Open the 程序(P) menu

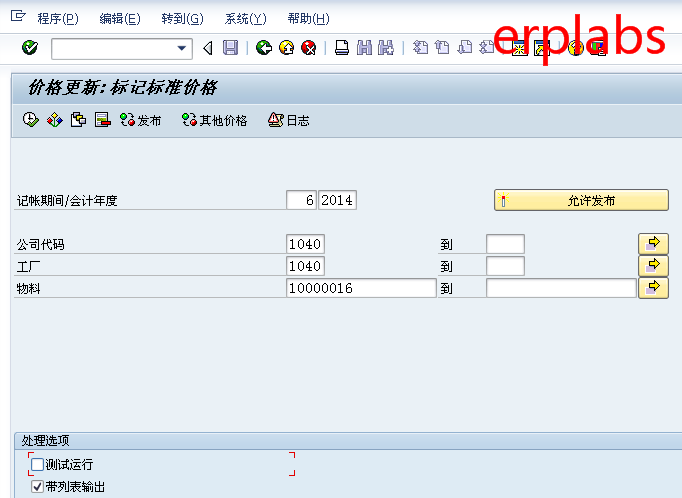[x=58, y=19]
